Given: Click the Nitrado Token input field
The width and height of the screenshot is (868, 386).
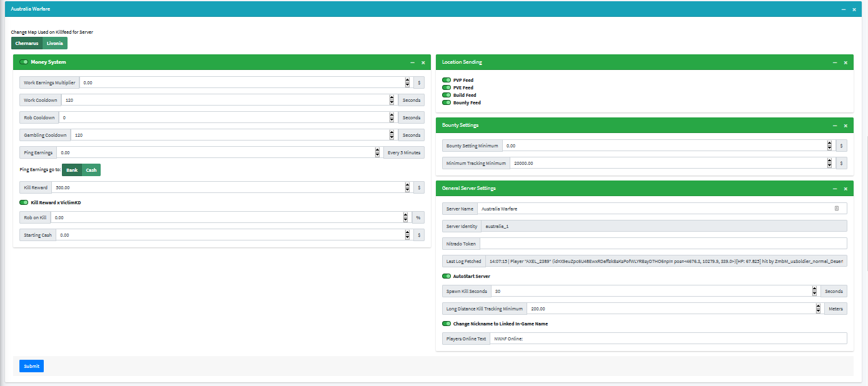Looking at the screenshot, I should click(x=663, y=244).
